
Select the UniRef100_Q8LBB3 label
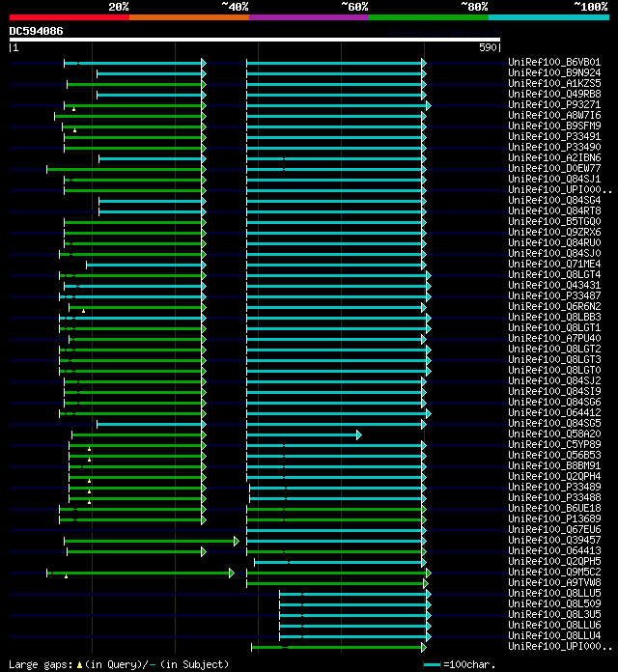click(x=554, y=317)
